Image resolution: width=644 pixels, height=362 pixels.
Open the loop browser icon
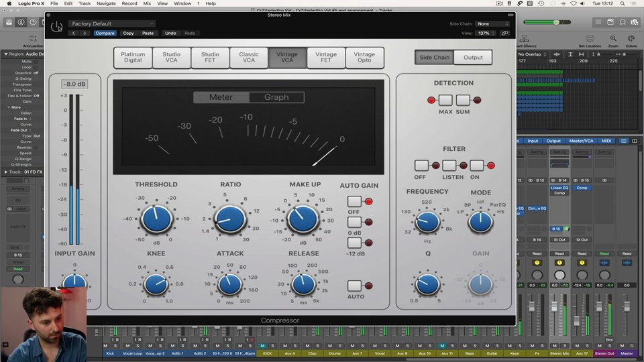623,22
